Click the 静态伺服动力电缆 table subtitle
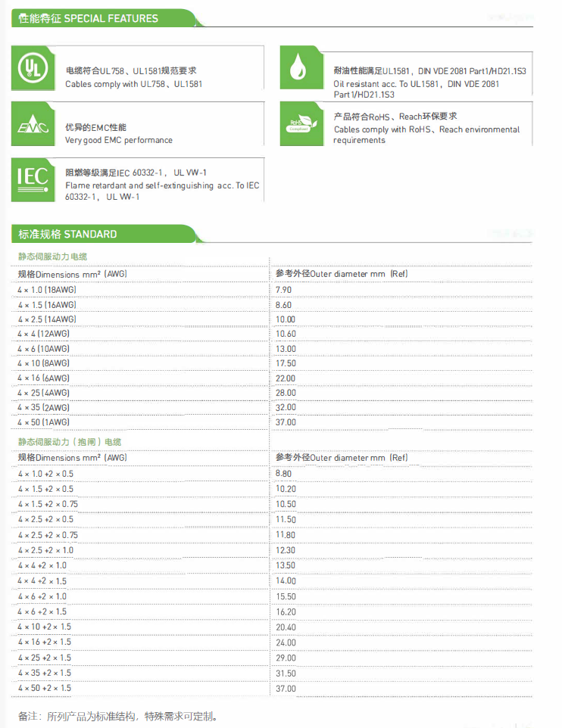The width and height of the screenshot is (562, 728). 53,257
